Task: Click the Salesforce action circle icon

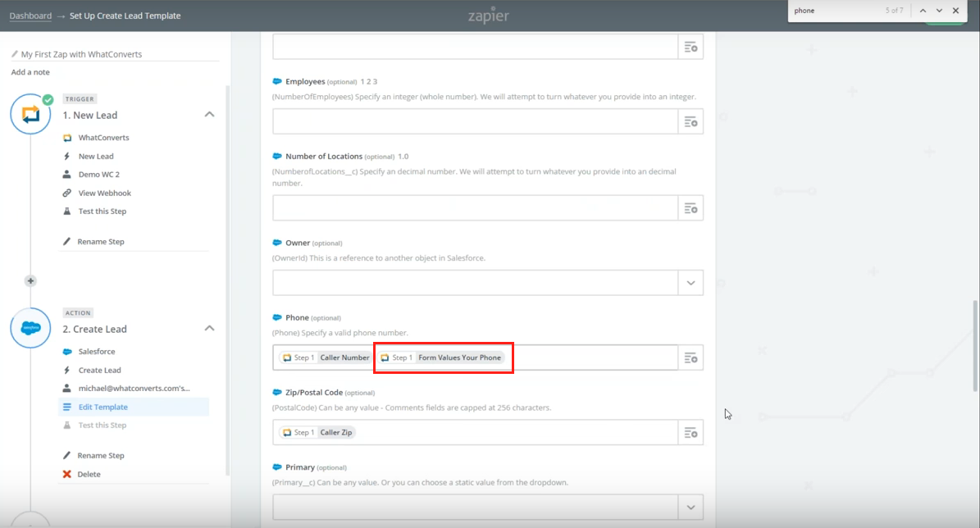Action: [x=30, y=328]
